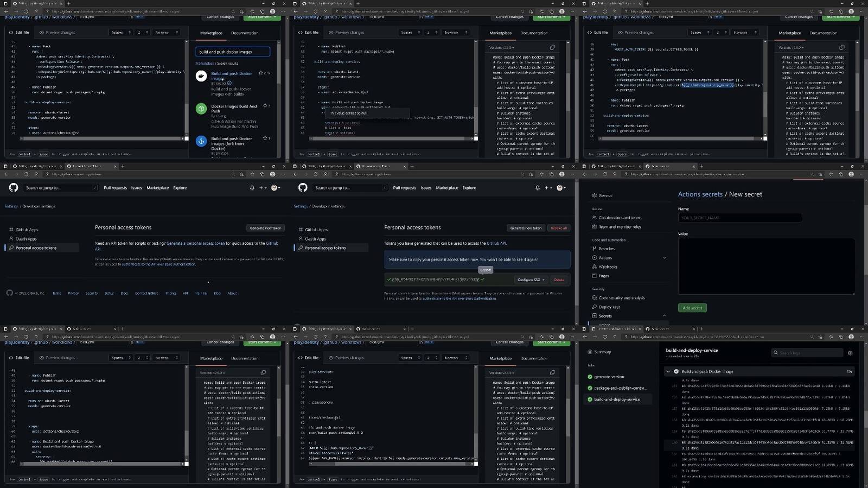Click the secret Value text area
Image resolution: width=868 pixels, height=488 pixels.
[x=766, y=267]
